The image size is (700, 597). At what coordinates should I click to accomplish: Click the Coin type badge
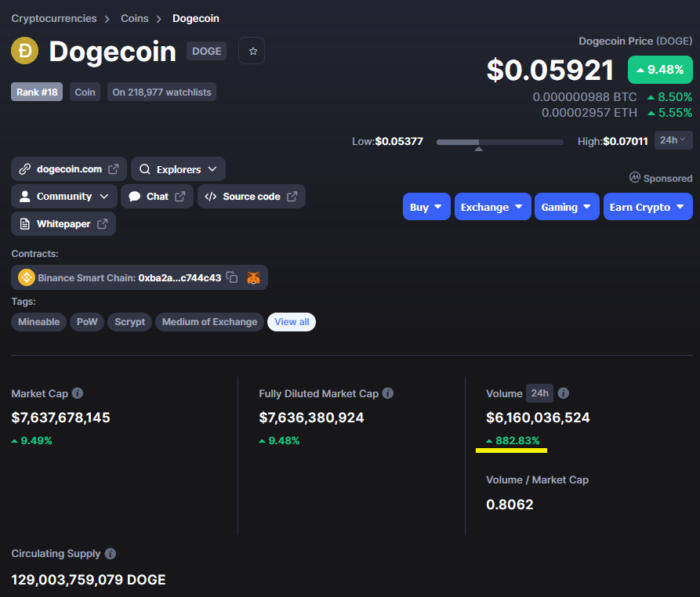point(85,92)
